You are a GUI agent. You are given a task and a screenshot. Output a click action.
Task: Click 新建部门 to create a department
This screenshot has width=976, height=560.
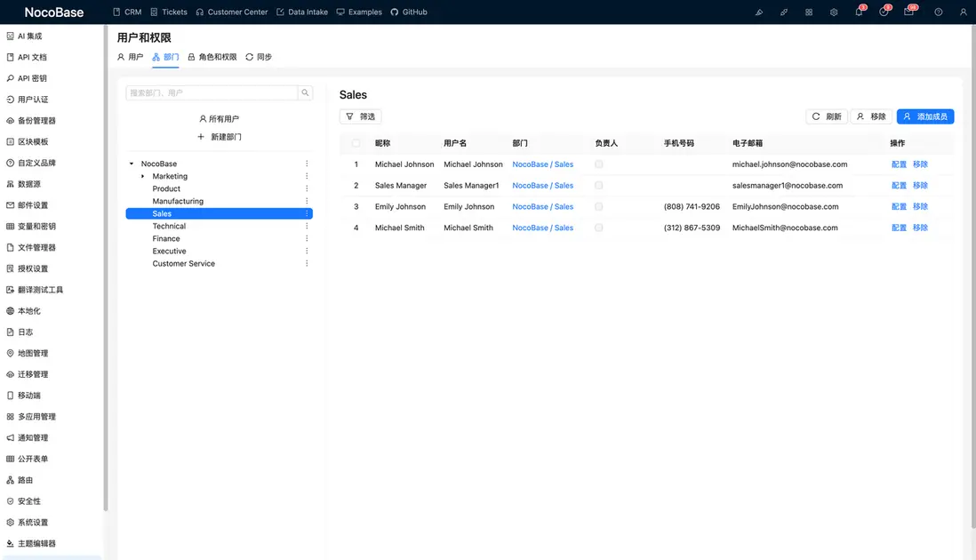219,137
